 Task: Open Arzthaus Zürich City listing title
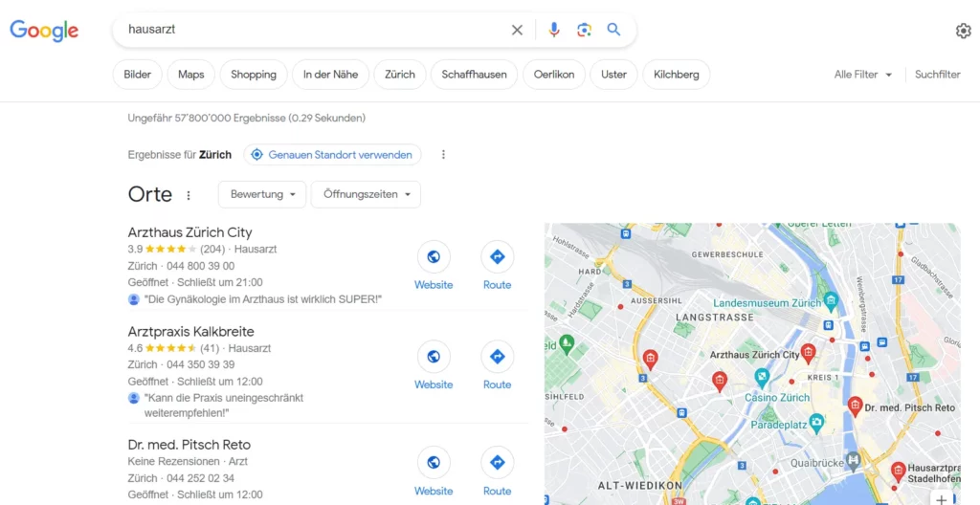[190, 232]
